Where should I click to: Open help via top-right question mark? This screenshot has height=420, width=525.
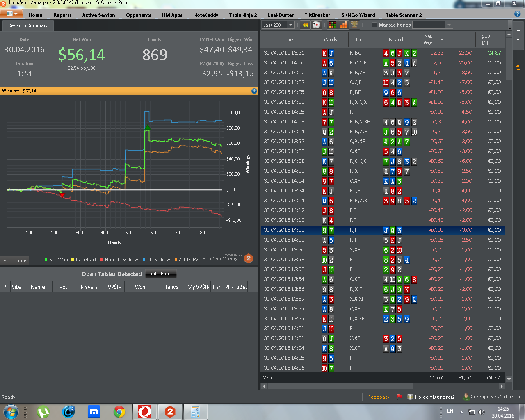(518, 14)
